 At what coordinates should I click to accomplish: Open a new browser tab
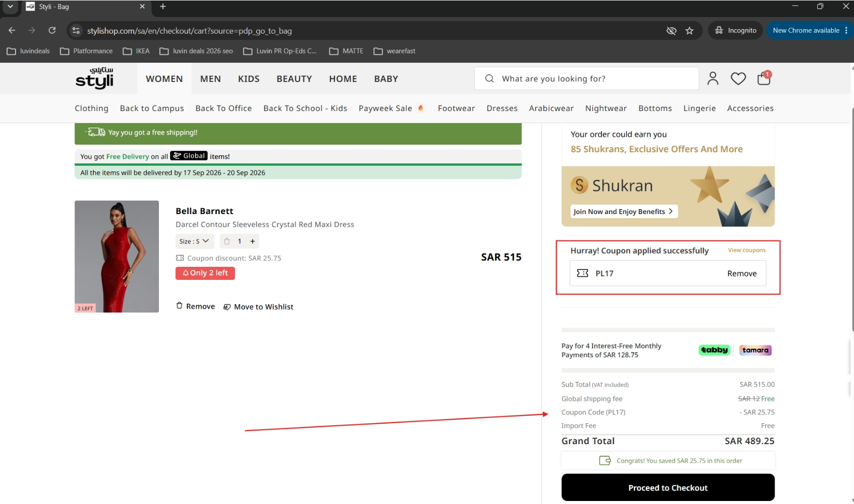click(x=162, y=7)
